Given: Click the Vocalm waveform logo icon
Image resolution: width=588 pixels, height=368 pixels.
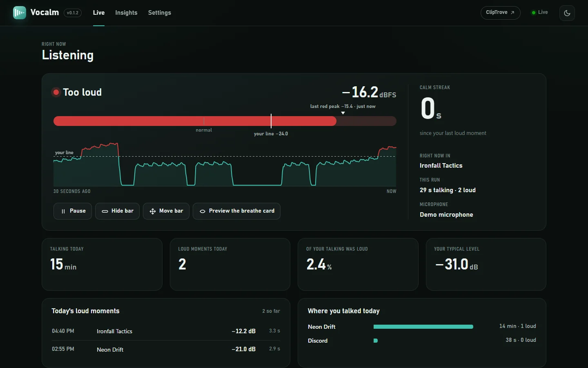Looking at the screenshot, I should (20, 13).
